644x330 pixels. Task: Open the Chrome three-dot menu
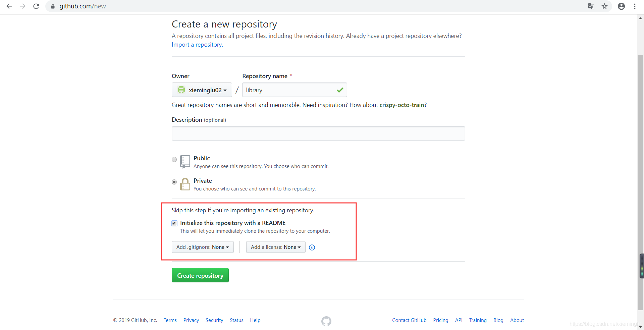(x=635, y=6)
